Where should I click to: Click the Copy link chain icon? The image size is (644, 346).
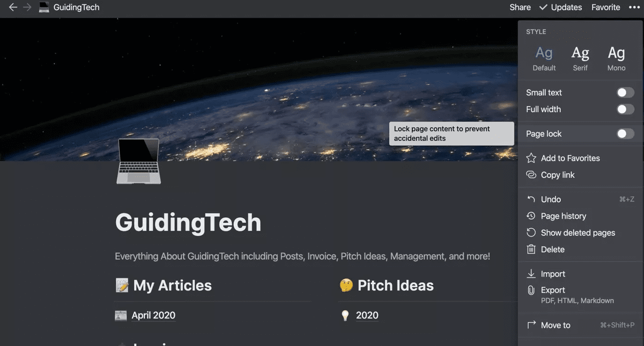tap(531, 175)
